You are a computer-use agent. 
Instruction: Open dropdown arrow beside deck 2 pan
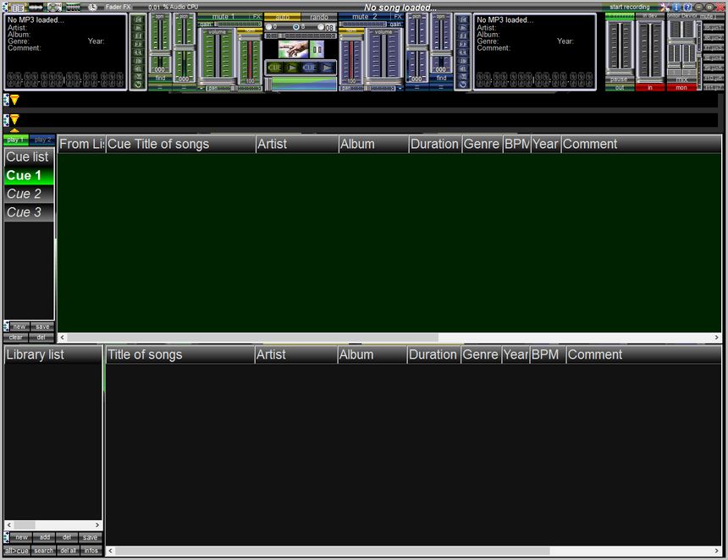[x=400, y=88]
